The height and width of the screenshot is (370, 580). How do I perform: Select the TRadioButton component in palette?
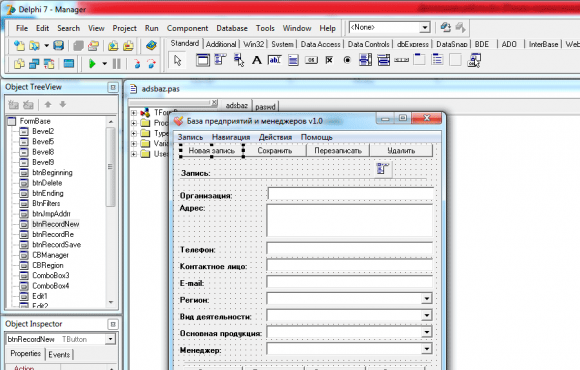tap(347, 60)
